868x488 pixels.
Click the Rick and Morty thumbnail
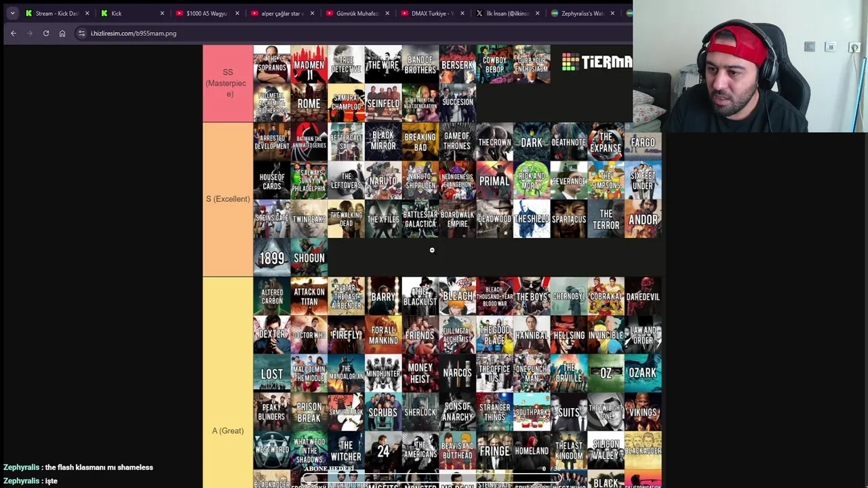click(x=532, y=180)
